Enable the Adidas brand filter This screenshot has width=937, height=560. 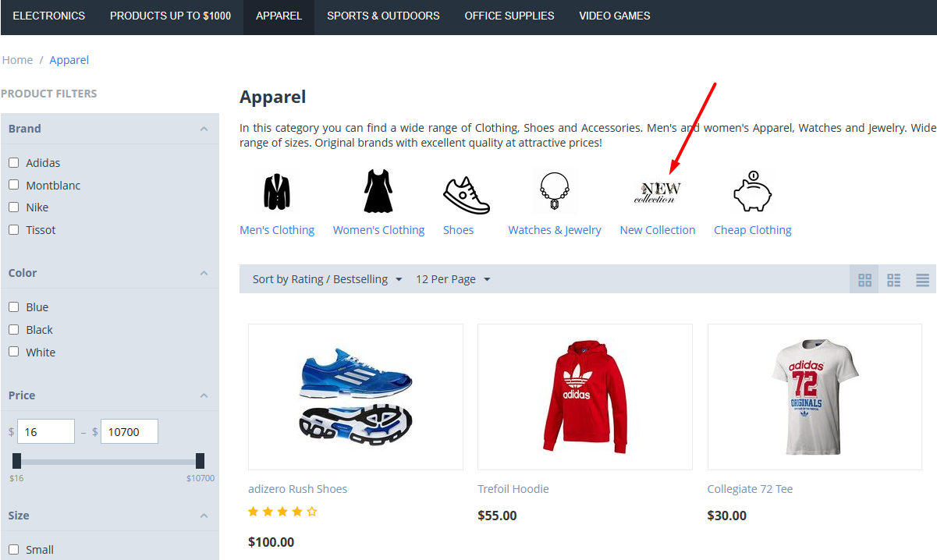coord(13,162)
